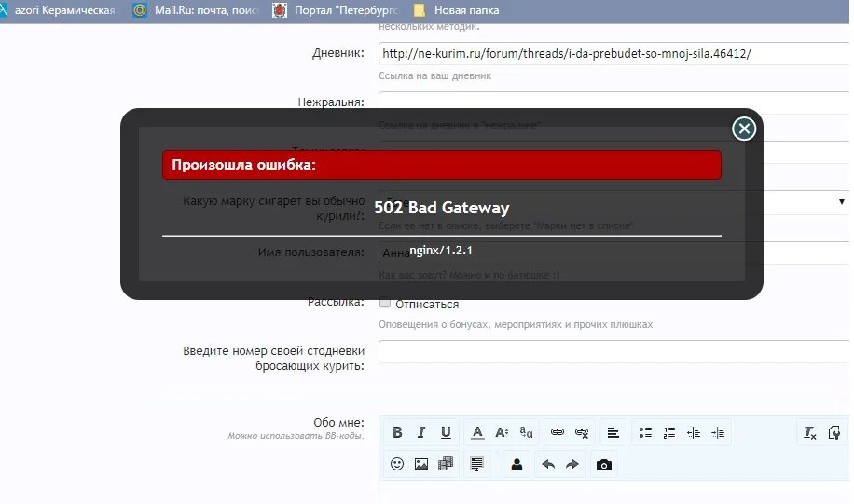
Task: Open the azori Керамическая bookmark
Action: pyautogui.click(x=58, y=10)
